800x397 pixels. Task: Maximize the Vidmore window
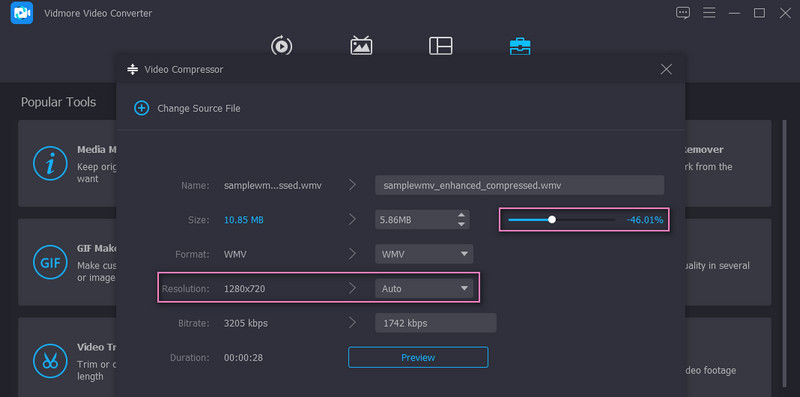click(759, 13)
